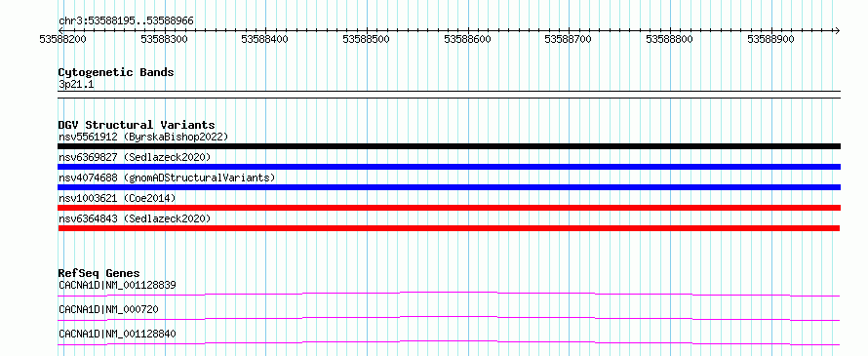This screenshot has height=356, width=868.
Task: Select the Cytogenetic Bands track title
Action: coord(116,72)
